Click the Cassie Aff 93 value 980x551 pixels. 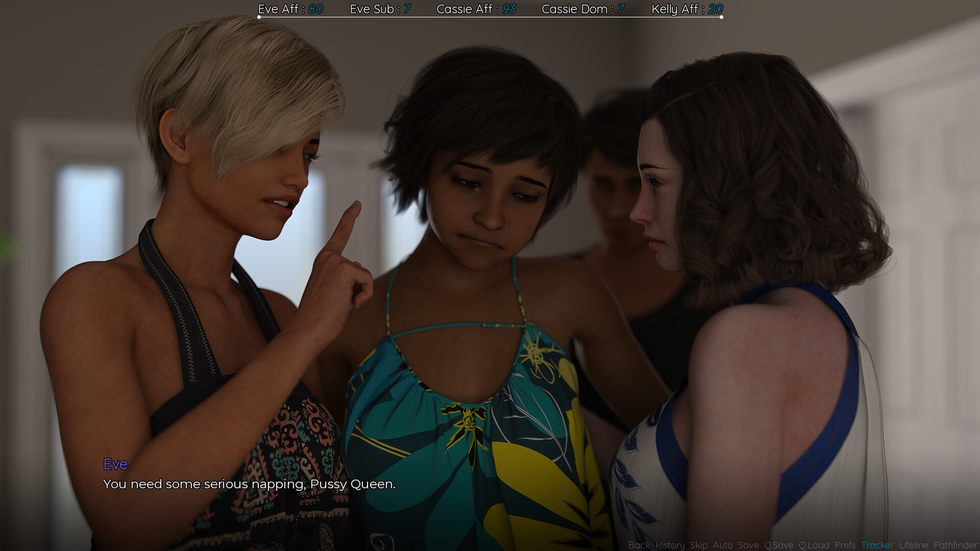(510, 9)
